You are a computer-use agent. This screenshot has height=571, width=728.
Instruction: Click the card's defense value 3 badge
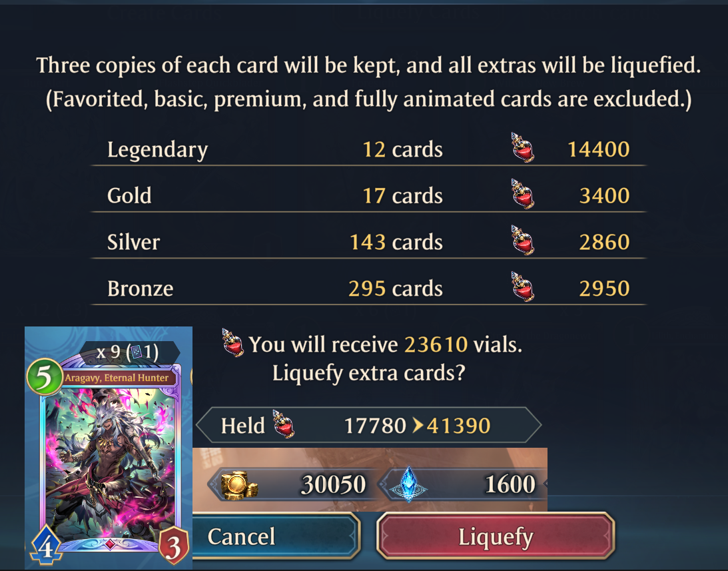tap(174, 546)
